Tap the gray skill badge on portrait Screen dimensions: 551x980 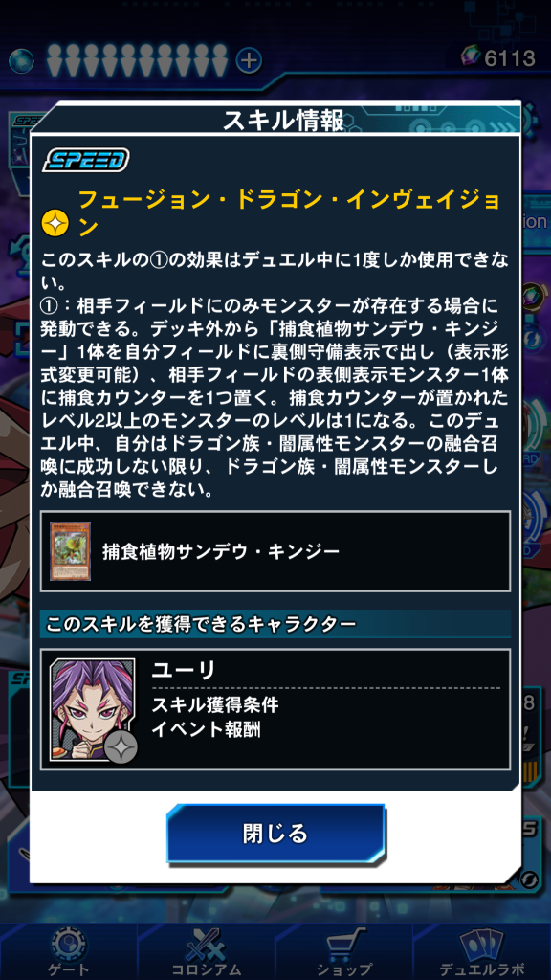coord(121,746)
